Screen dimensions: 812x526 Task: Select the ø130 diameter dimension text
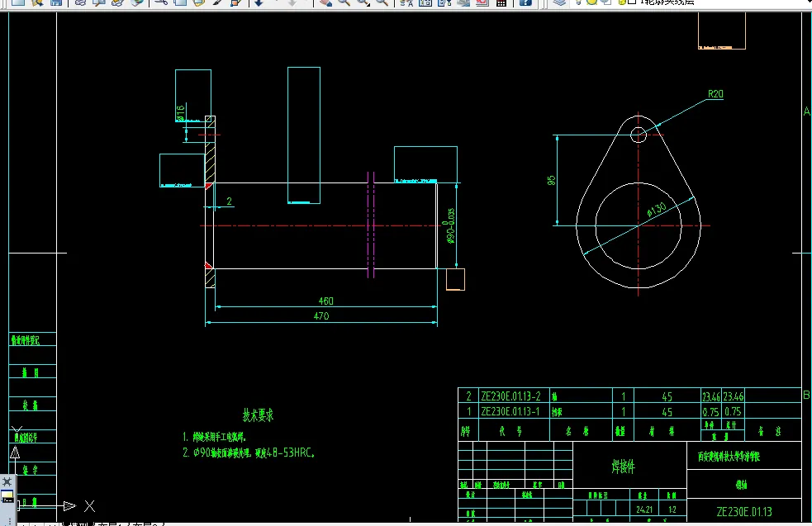click(x=656, y=211)
